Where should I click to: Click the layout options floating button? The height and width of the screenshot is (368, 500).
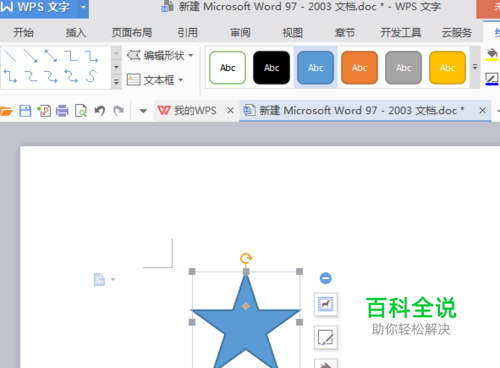[x=326, y=304]
